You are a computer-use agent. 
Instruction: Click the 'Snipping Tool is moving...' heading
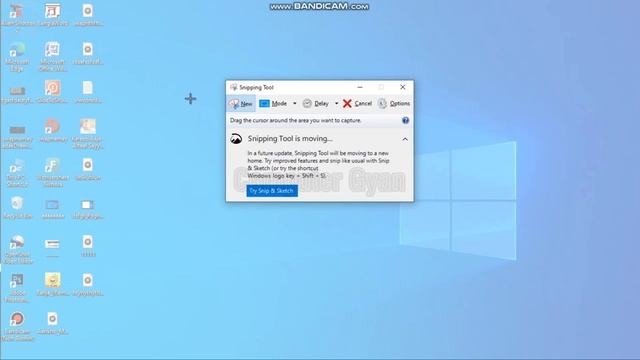coord(290,139)
